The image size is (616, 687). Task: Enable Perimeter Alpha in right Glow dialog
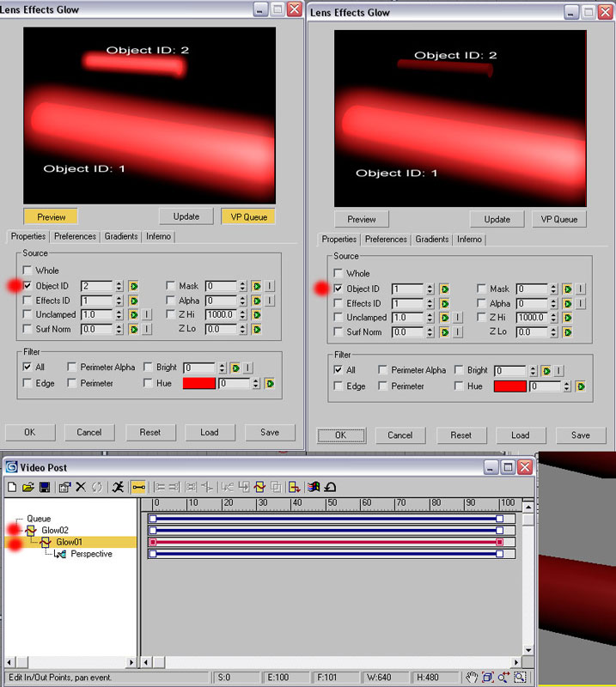click(x=382, y=370)
